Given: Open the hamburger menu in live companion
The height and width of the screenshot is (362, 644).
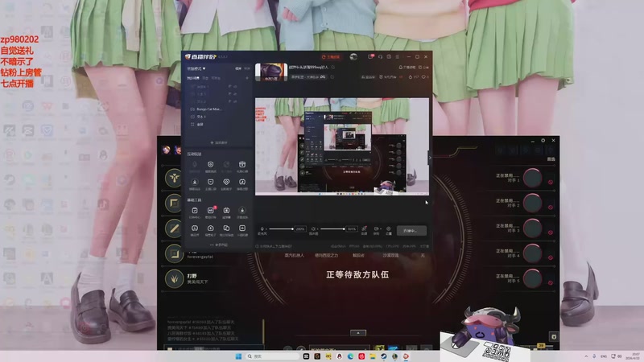Looking at the screenshot, I should 397,56.
